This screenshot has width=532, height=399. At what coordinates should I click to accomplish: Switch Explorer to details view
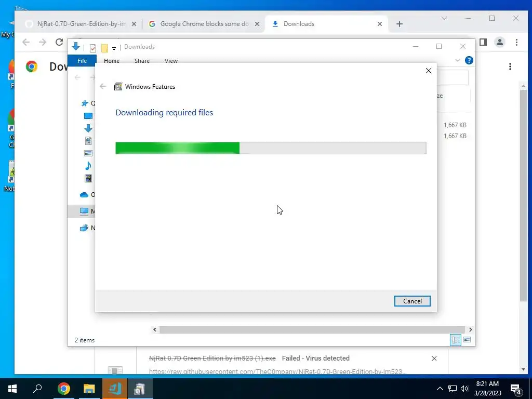tap(456, 340)
